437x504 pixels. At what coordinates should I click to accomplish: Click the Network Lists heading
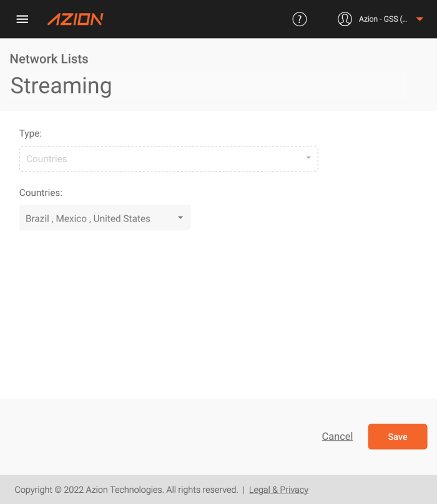[49, 59]
